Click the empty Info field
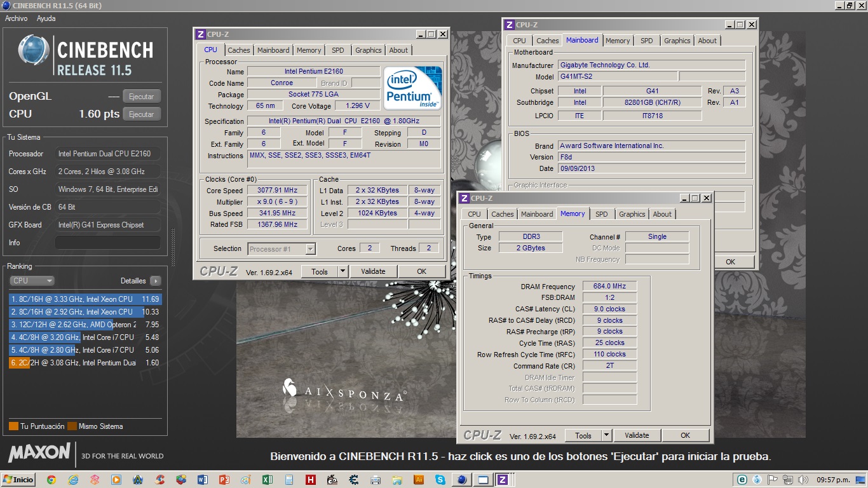868x488 pixels. pyautogui.click(x=107, y=243)
